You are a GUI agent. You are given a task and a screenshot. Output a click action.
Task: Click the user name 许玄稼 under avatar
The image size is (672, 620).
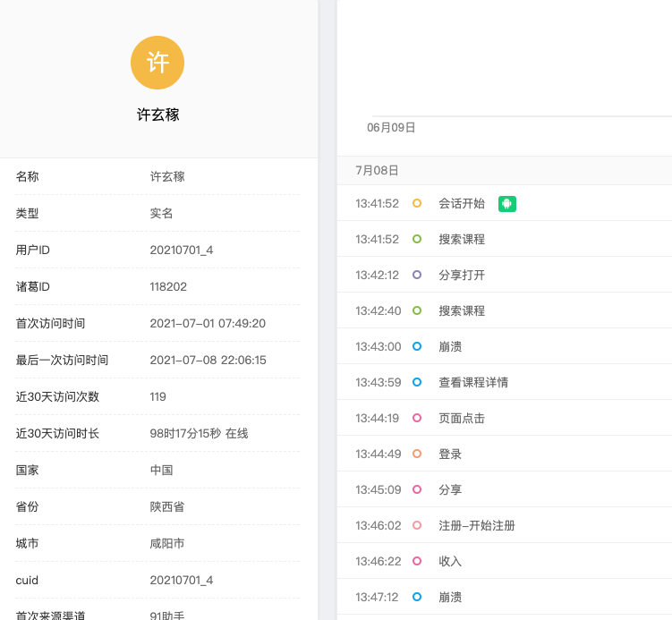click(x=157, y=115)
